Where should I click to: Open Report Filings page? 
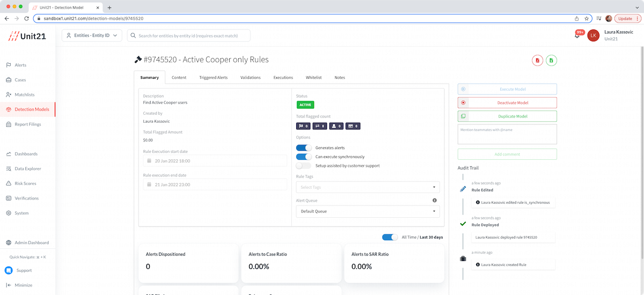click(x=27, y=124)
